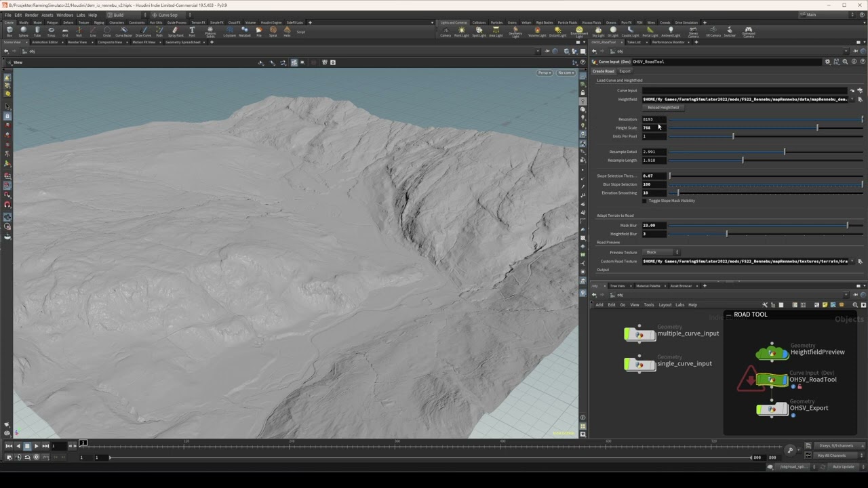Click the Torus shelf tool

[x=52, y=31]
